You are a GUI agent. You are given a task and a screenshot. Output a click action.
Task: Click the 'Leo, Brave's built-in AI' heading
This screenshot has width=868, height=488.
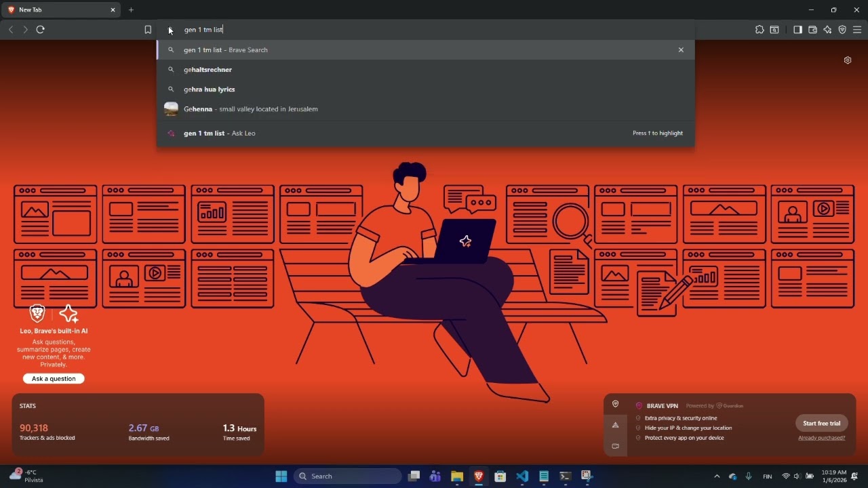(x=54, y=331)
